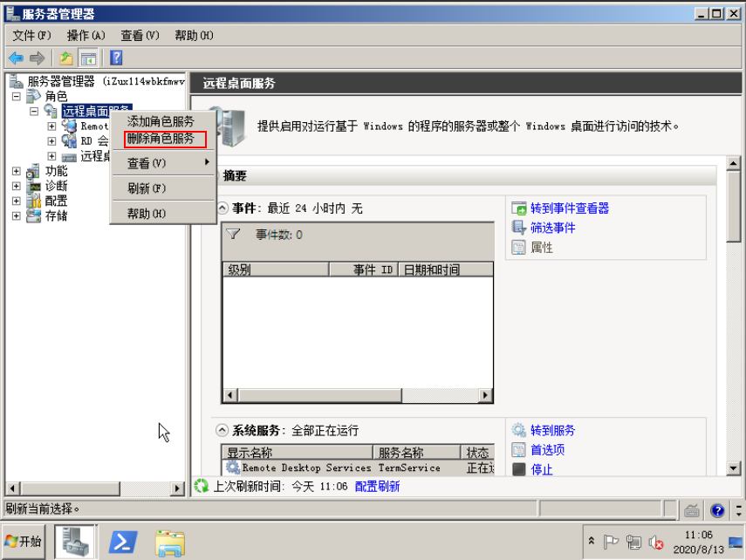Click the 存储 storage tree icon

coord(33,216)
